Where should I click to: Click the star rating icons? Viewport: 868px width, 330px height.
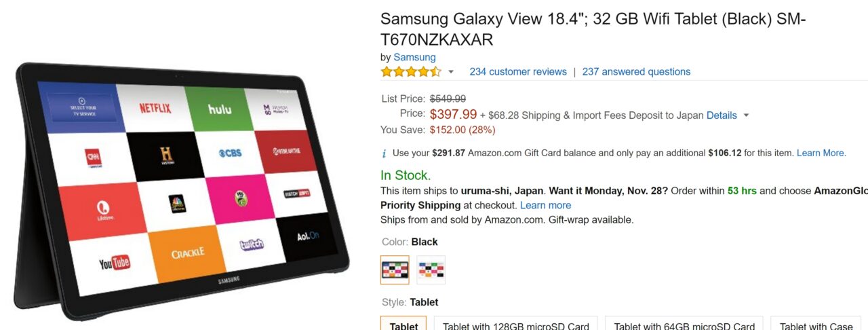pos(411,71)
